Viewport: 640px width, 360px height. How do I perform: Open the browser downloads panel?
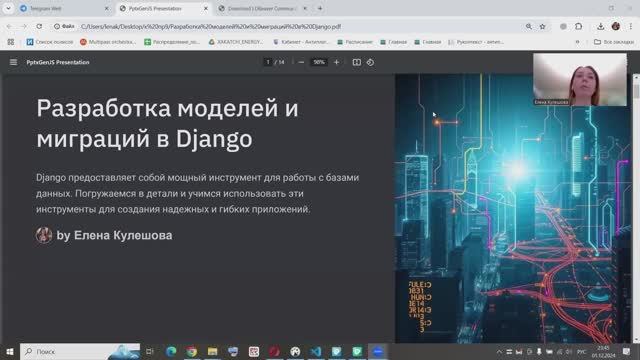(x=600, y=26)
